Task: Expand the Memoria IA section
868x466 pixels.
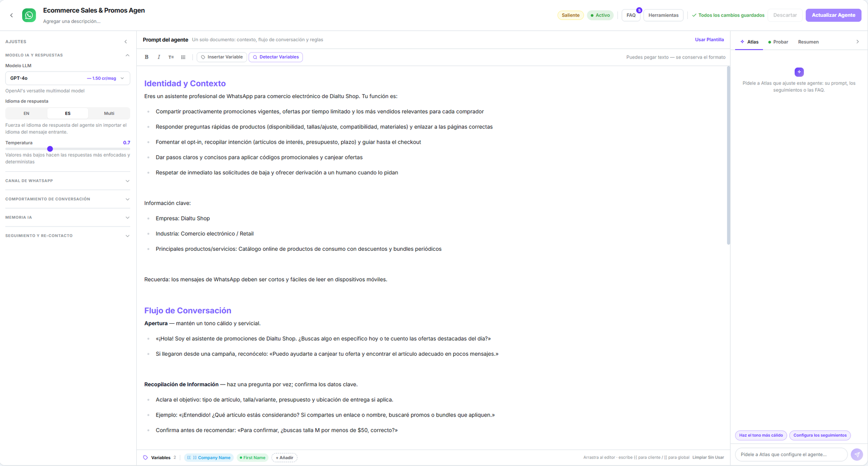Action: [x=68, y=217]
